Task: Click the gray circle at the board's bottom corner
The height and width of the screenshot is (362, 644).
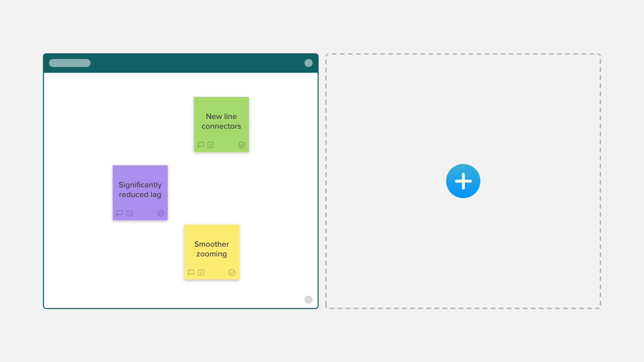Action: click(x=309, y=300)
